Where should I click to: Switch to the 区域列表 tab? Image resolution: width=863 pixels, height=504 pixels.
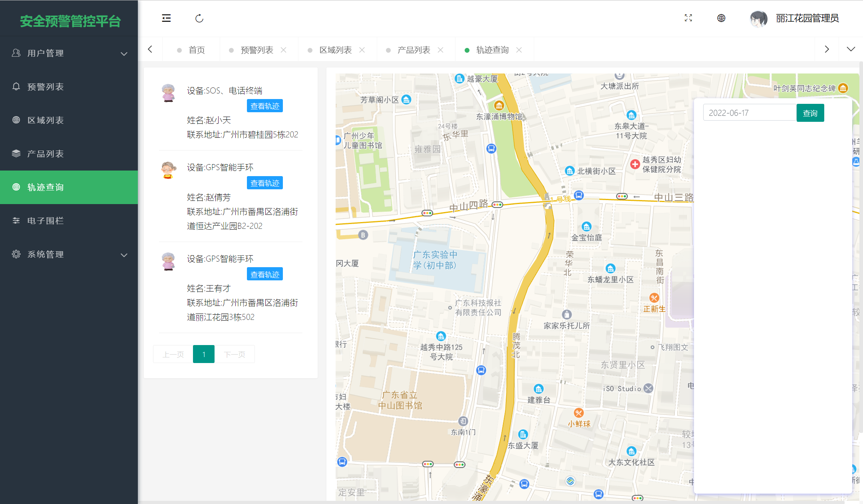point(335,50)
